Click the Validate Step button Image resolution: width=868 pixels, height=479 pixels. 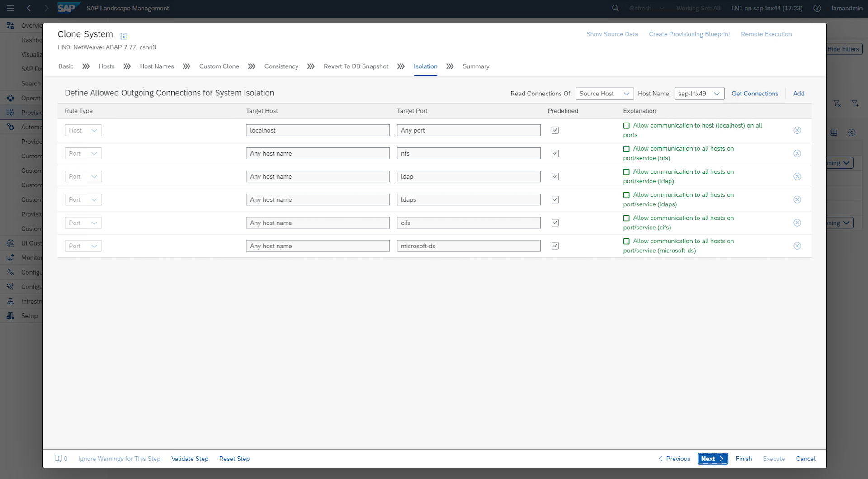(x=189, y=459)
